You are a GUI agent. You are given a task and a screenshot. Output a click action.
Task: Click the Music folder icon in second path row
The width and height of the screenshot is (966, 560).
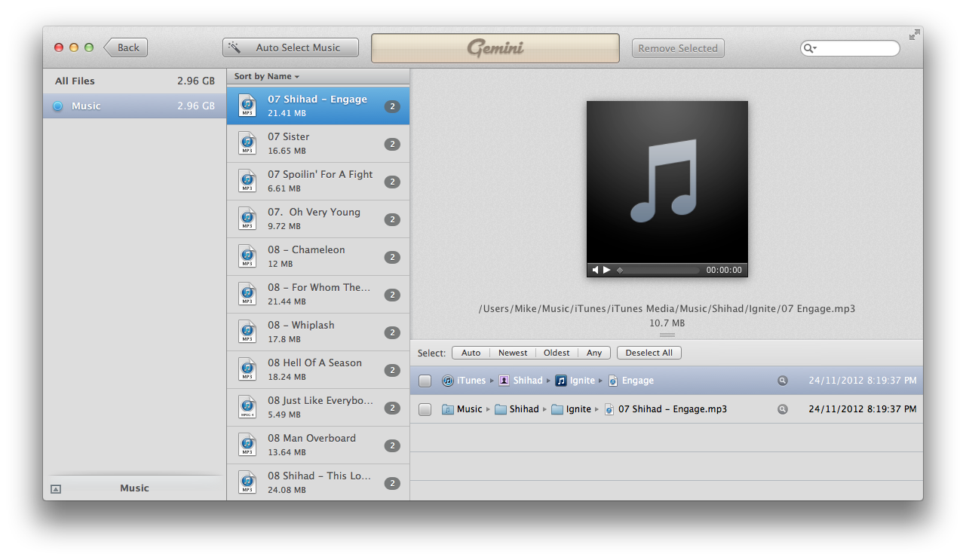click(x=448, y=409)
